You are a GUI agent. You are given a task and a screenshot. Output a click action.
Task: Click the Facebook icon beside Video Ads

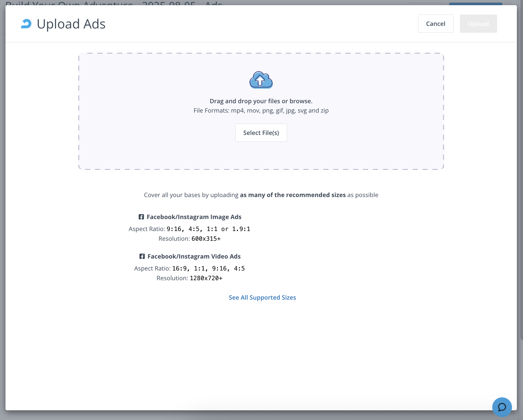[x=142, y=256]
